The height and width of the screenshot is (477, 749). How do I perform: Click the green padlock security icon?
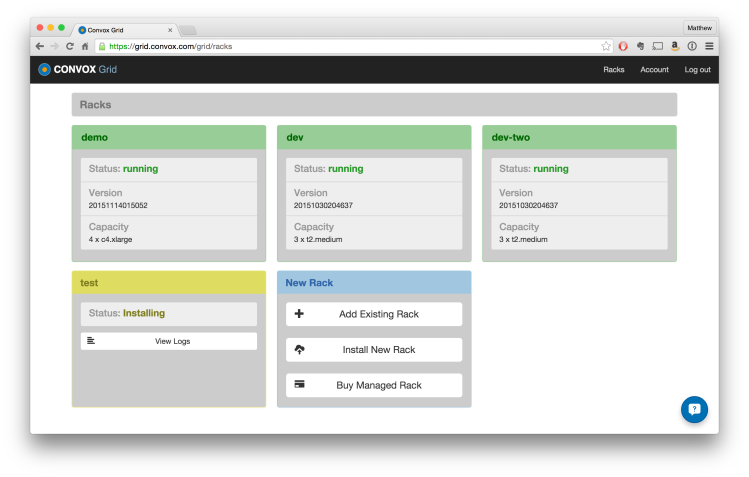[102, 46]
